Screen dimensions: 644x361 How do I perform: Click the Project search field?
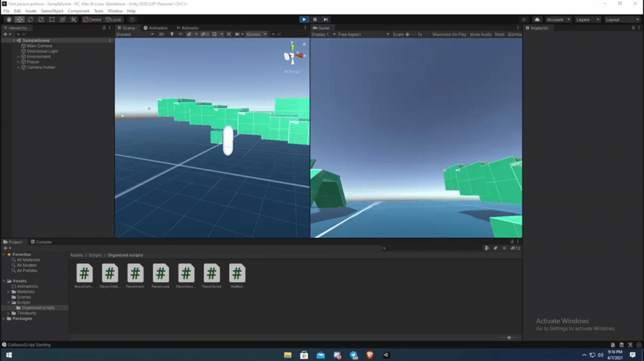coord(431,248)
